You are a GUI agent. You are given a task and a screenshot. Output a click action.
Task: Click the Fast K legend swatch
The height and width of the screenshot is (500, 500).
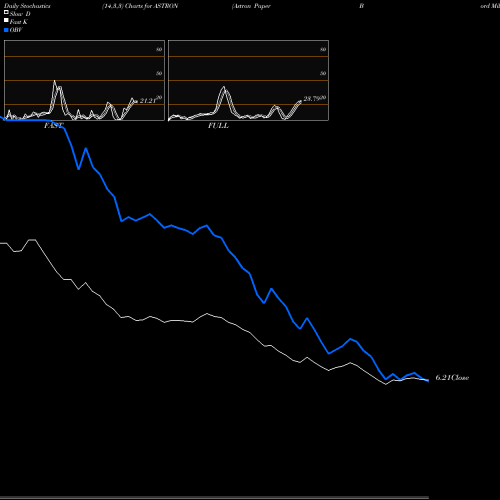click(x=6, y=20)
